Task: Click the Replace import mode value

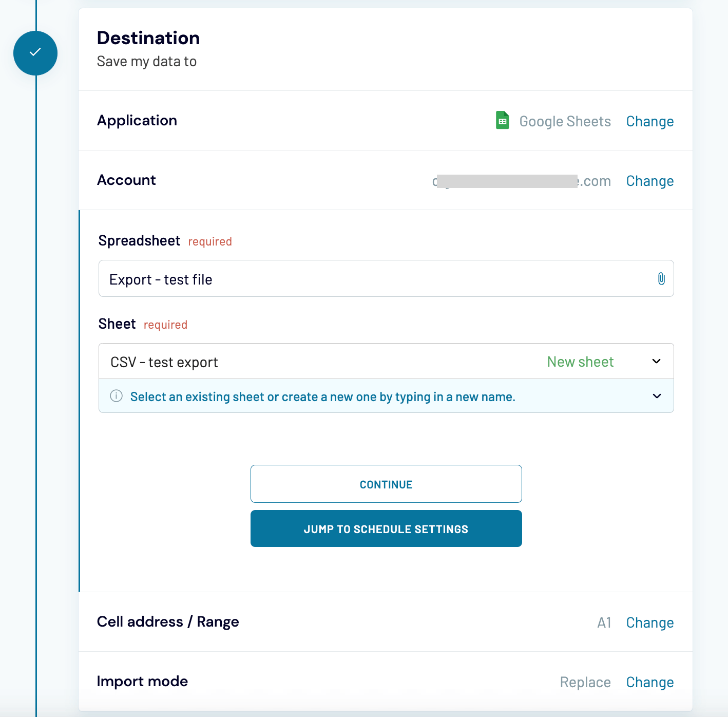Action: [x=585, y=682]
